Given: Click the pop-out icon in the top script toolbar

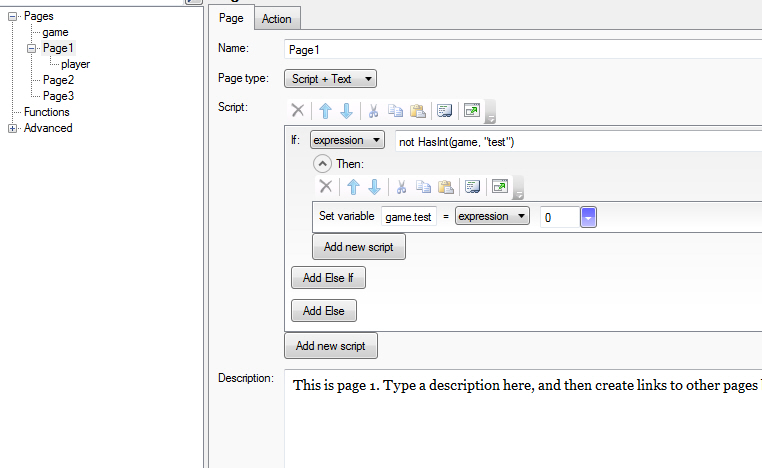Looking at the screenshot, I should click(473, 111).
